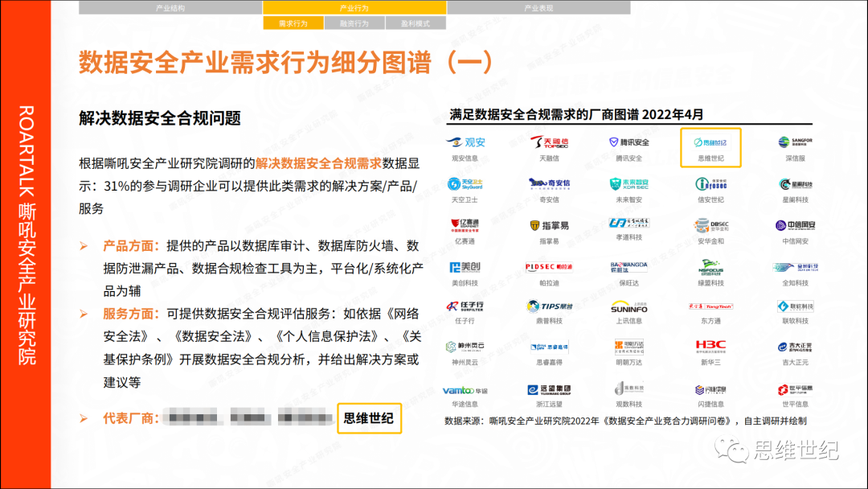Click the 代表厂商 bullet label
Viewport: 868px width, 489px height.
[x=131, y=419]
